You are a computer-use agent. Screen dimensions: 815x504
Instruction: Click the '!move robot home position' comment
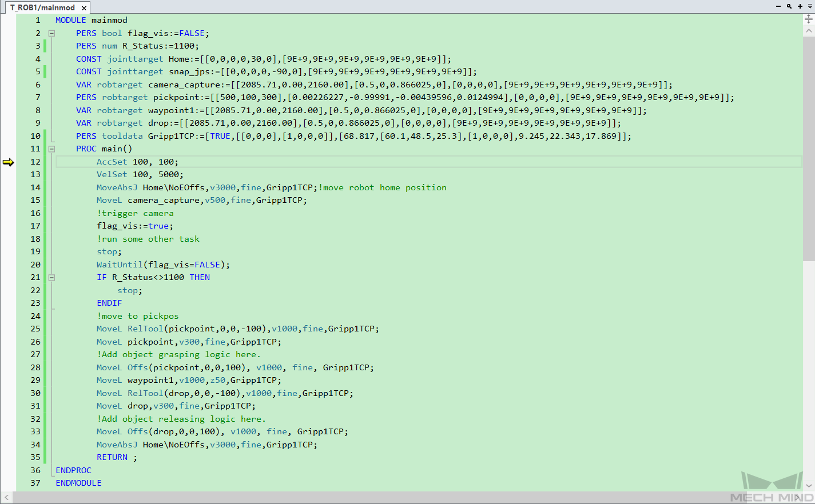point(383,187)
